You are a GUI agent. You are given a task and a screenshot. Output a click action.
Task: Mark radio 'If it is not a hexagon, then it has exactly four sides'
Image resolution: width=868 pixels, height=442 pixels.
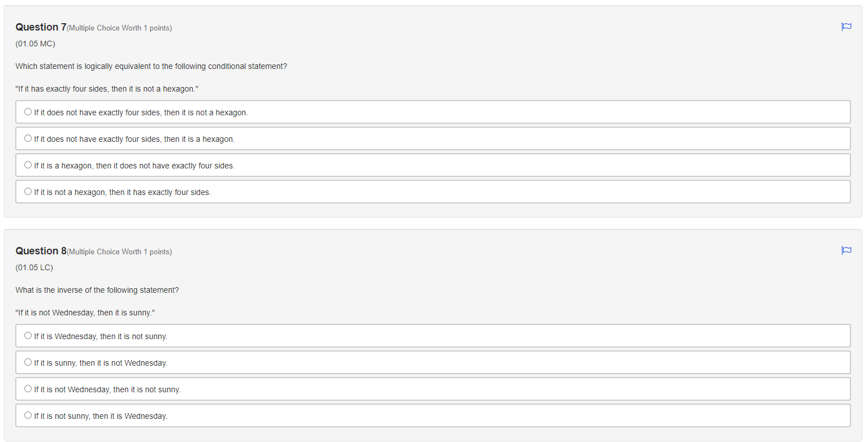(x=28, y=192)
